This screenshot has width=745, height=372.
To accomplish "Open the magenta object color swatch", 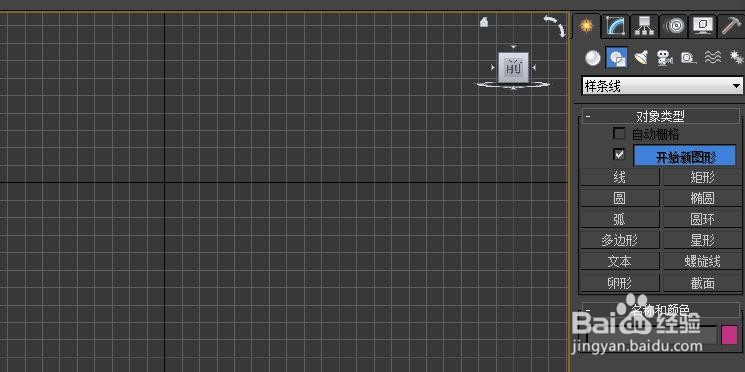I will coord(729,335).
